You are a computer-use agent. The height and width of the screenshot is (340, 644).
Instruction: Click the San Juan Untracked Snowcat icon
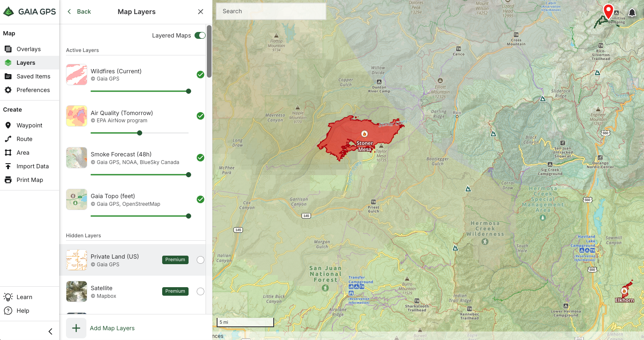point(563,143)
